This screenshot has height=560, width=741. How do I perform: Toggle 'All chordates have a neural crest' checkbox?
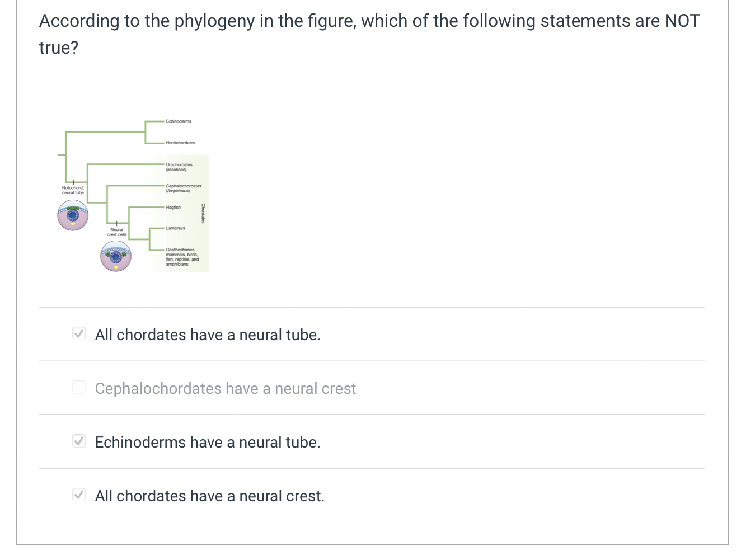click(x=79, y=495)
